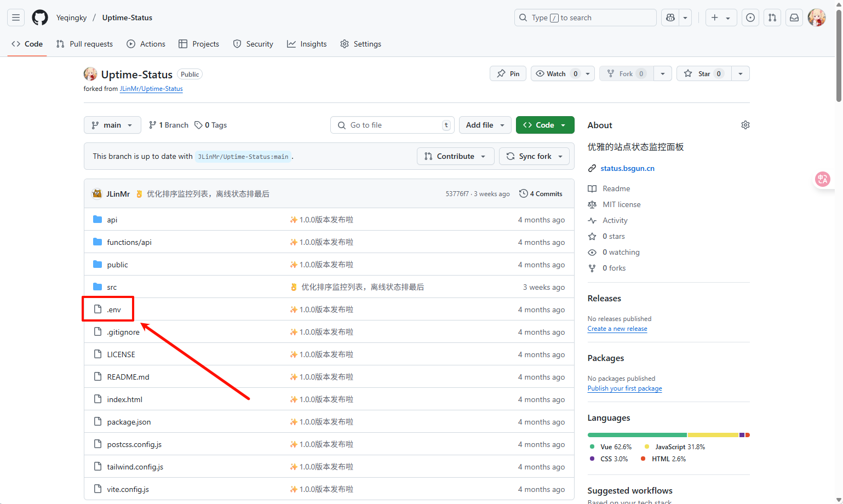Viewport: 843px width, 504px height.
Task: Switch to the Code tab
Action: pyautogui.click(x=27, y=44)
